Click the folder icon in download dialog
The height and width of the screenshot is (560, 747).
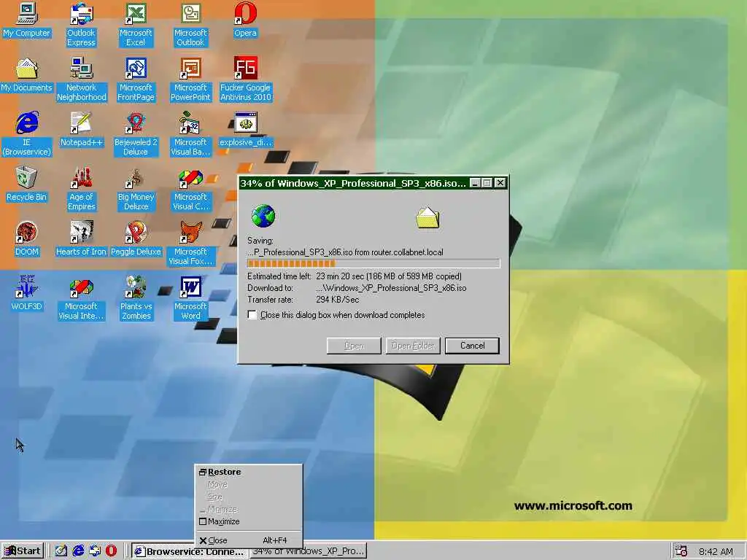[x=427, y=217]
